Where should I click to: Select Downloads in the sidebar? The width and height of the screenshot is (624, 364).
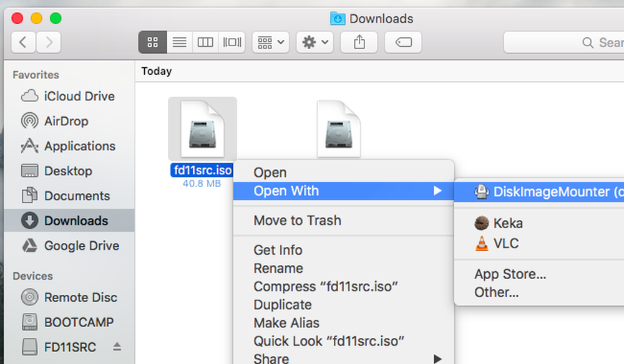coord(69,221)
